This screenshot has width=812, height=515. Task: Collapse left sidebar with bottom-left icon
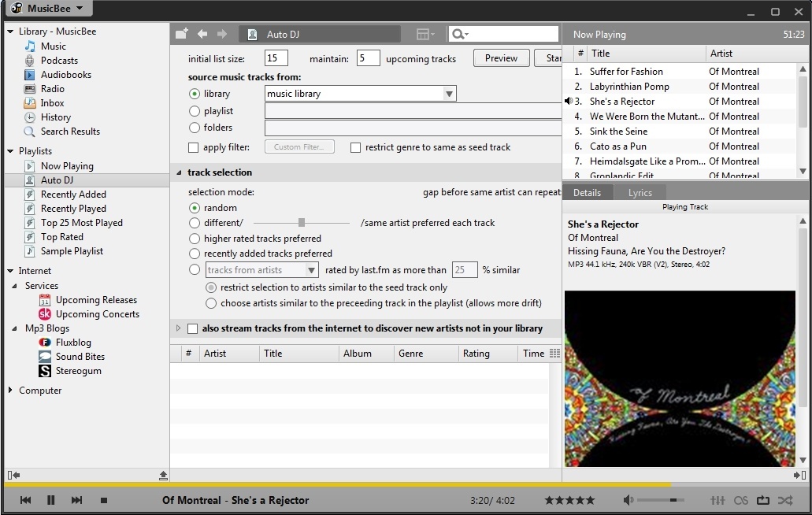click(13, 475)
